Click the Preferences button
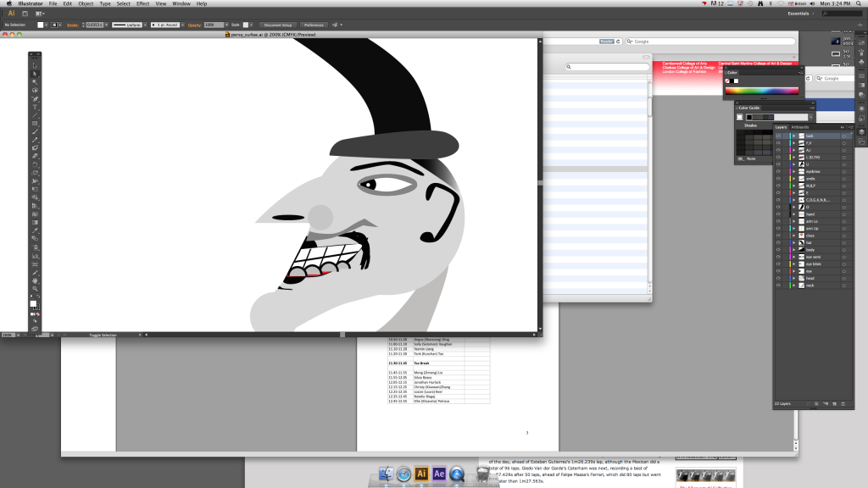The width and height of the screenshot is (868, 488). [x=314, y=25]
